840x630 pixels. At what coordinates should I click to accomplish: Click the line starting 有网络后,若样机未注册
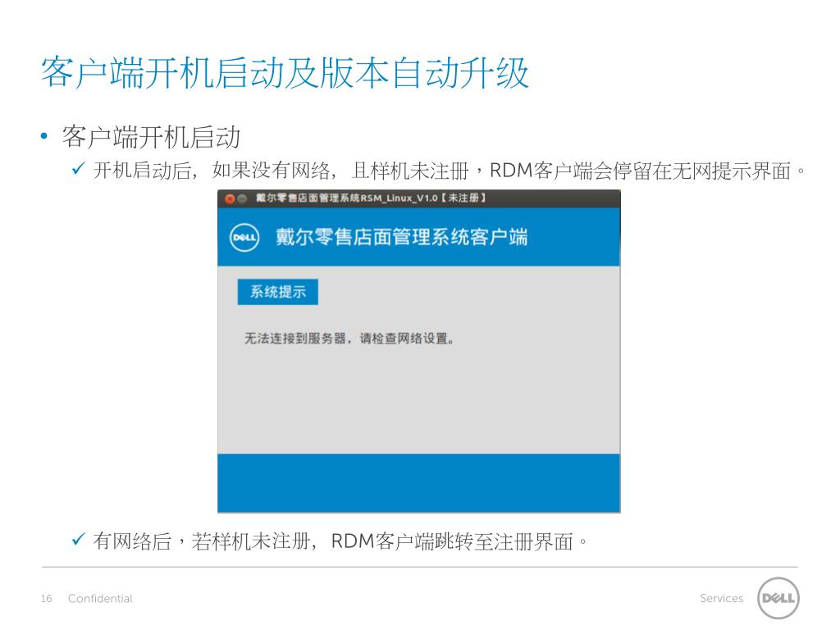click(x=340, y=541)
